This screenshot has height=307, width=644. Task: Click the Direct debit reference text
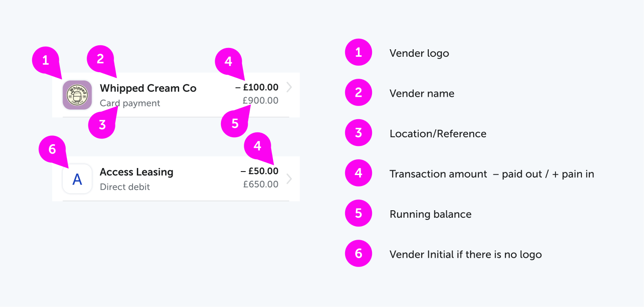pyautogui.click(x=125, y=187)
